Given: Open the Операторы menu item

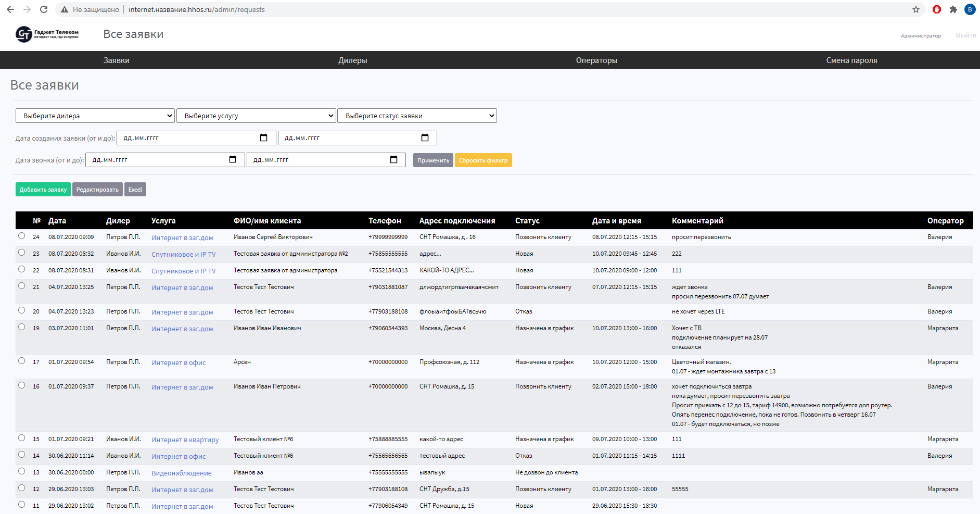Looking at the screenshot, I should pyautogui.click(x=596, y=60).
